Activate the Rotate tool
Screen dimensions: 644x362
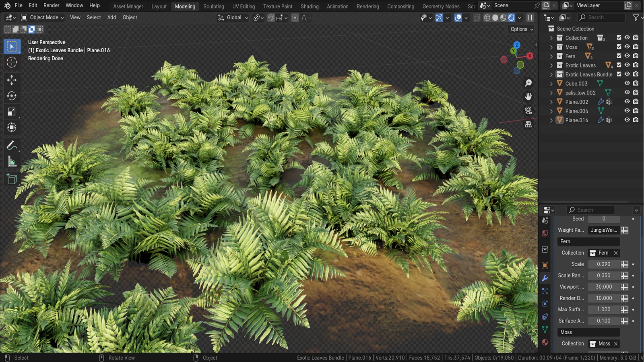pyautogui.click(x=12, y=96)
